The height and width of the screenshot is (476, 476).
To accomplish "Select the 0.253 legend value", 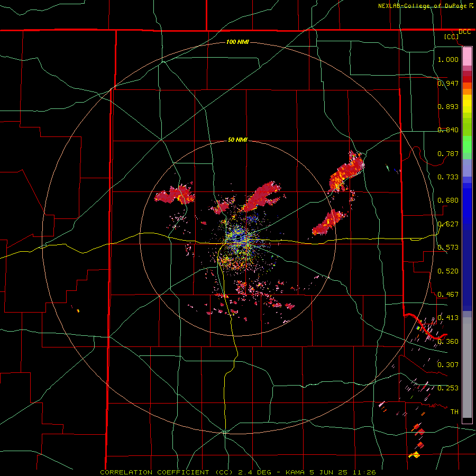I will pyautogui.click(x=448, y=388).
